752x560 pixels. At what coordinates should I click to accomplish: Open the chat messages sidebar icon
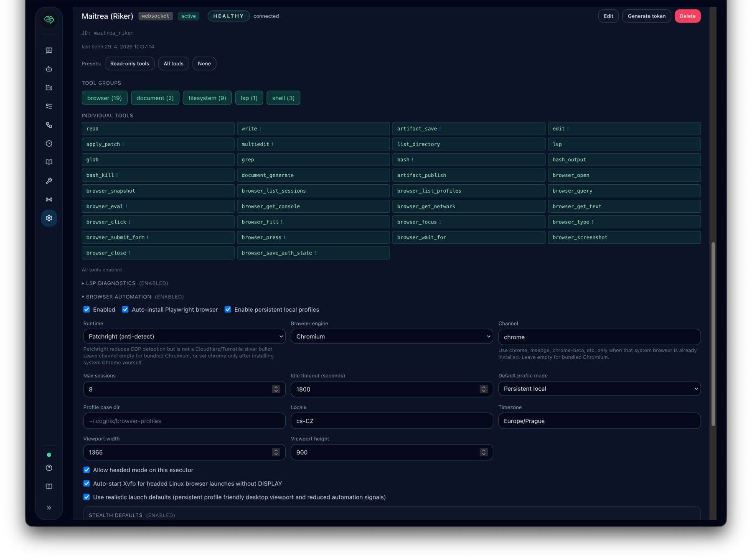pyautogui.click(x=49, y=51)
